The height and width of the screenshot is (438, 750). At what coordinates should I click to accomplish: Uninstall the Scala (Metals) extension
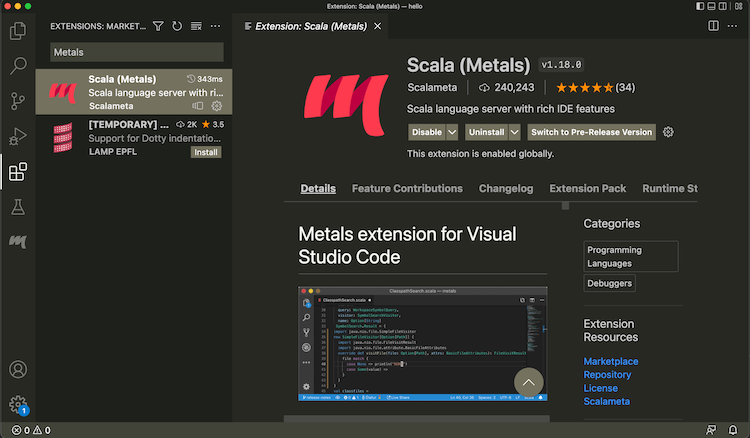pyautogui.click(x=486, y=132)
